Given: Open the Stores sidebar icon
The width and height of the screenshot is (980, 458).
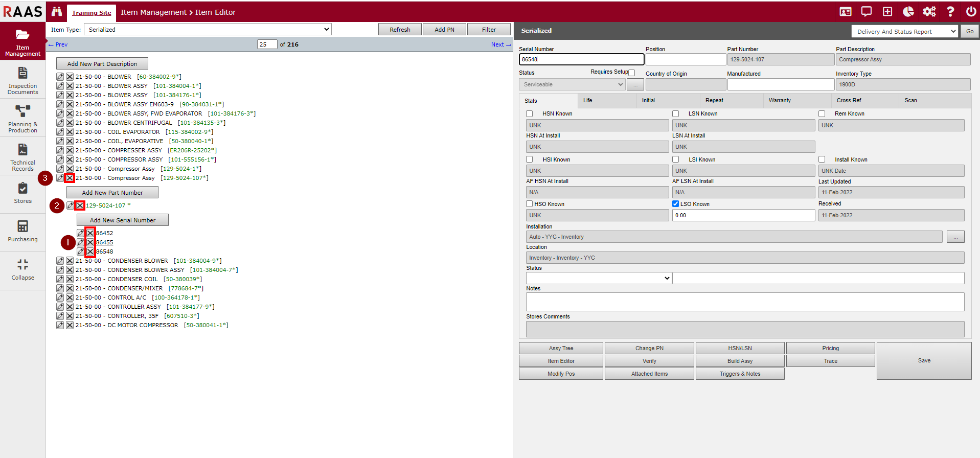Looking at the screenshot, I should pos(23,193).
